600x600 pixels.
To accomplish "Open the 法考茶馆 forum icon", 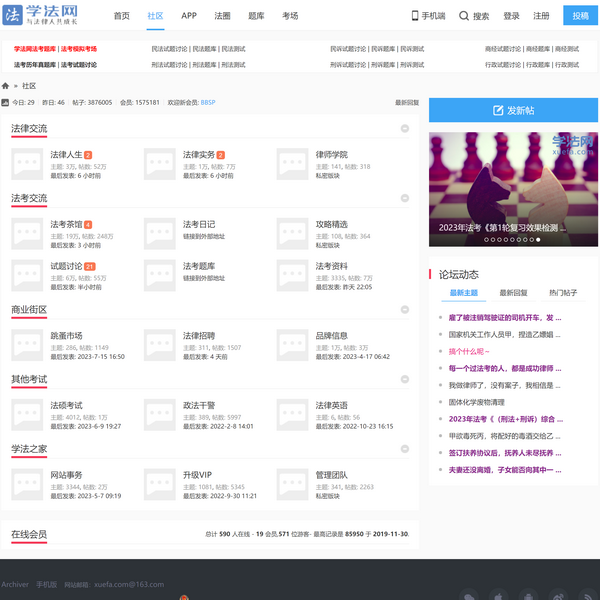I will click(x=27, y=231).
